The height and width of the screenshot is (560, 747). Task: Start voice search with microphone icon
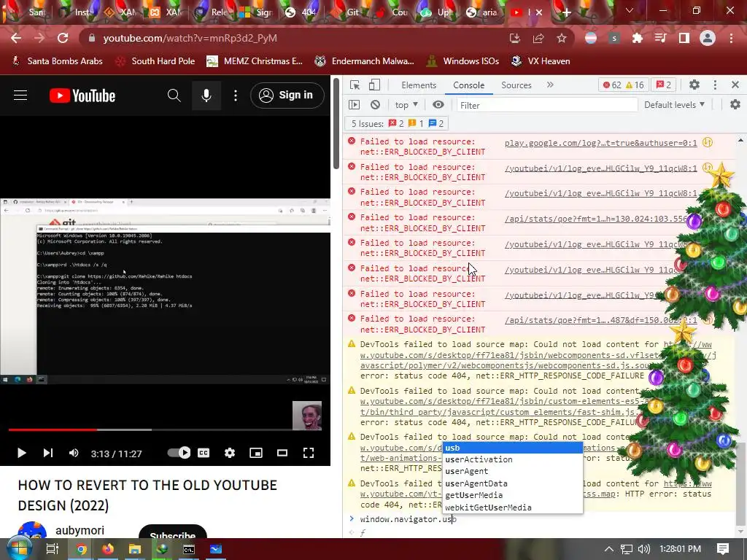click(x=206, y=96)
